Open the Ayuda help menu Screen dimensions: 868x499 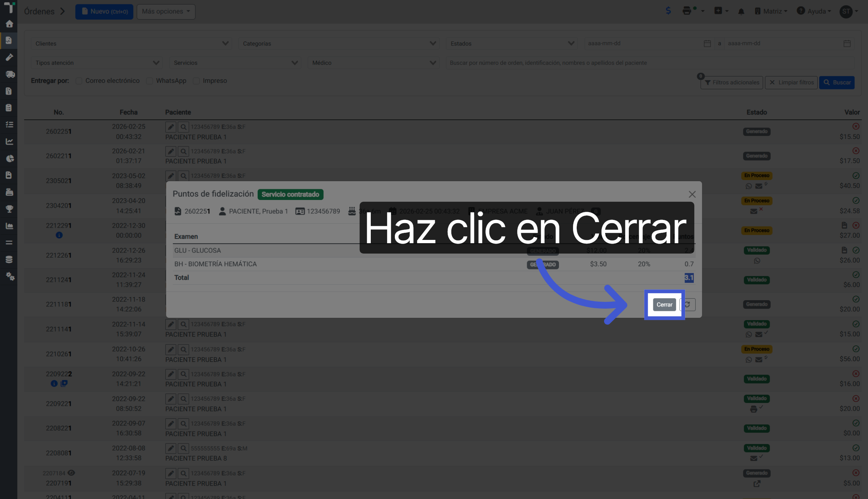coord(814,11)
